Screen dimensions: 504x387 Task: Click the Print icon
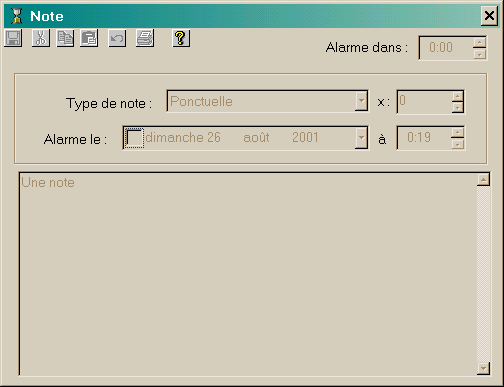point(145,38)
